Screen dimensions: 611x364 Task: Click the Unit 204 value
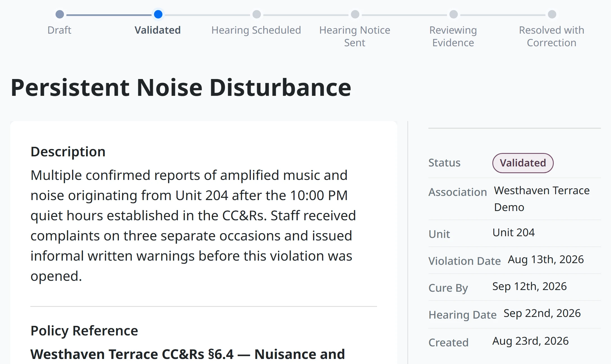(513, 232)
